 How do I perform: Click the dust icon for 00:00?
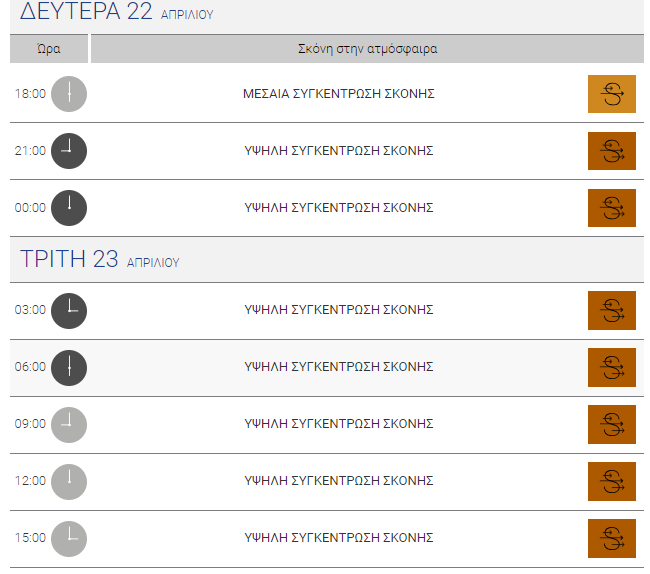[x=611, y=208]
